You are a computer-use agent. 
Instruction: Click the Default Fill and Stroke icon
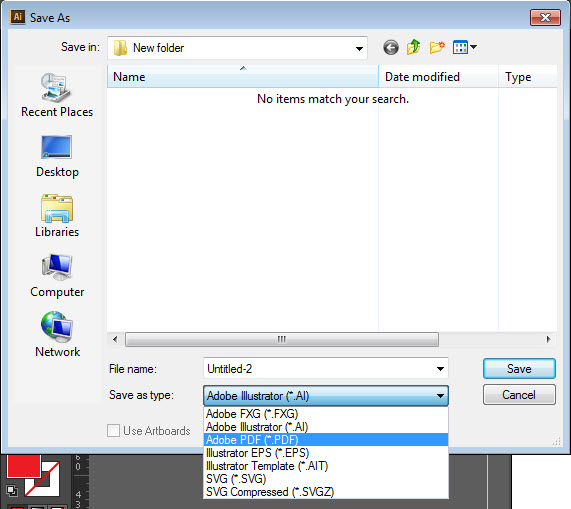coord(12,491)
